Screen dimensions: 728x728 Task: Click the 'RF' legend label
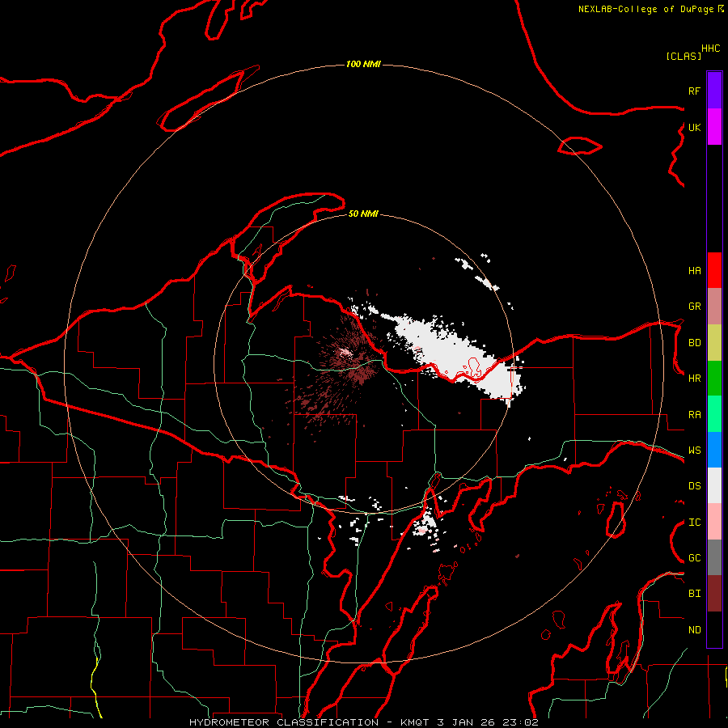click(694, 91)
